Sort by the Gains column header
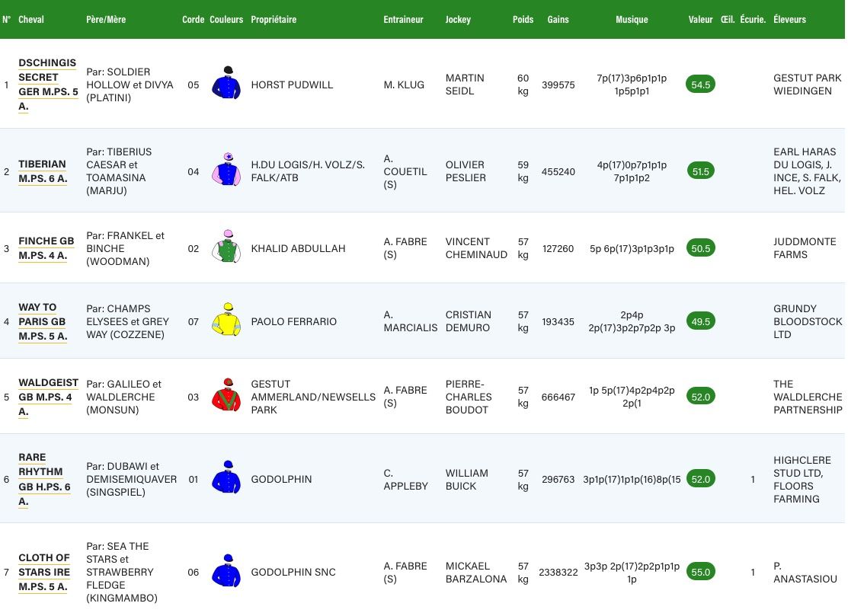 point(558,20)
